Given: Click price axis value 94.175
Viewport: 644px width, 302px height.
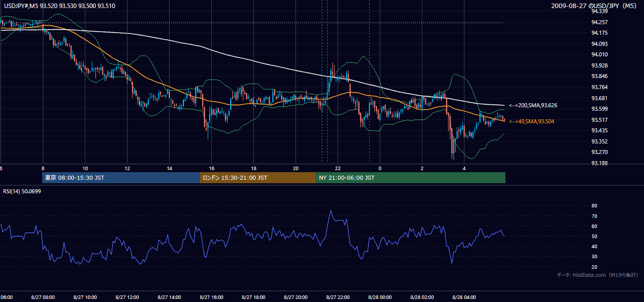Looking at the screenshot, I should tap(599, 33).
